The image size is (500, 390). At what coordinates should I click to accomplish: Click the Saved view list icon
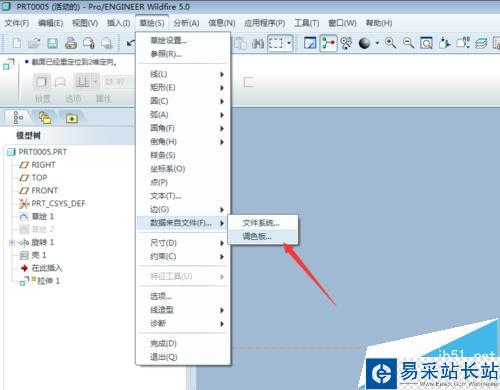click(x=463, y=43)
